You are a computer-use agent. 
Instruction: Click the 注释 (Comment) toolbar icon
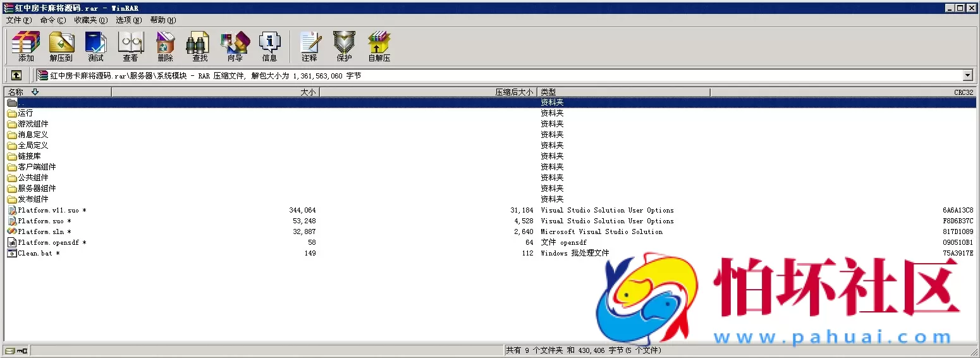coord(309,46)
